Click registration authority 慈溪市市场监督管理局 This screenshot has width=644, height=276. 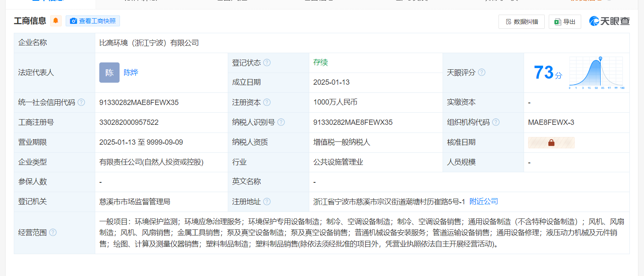135,202
